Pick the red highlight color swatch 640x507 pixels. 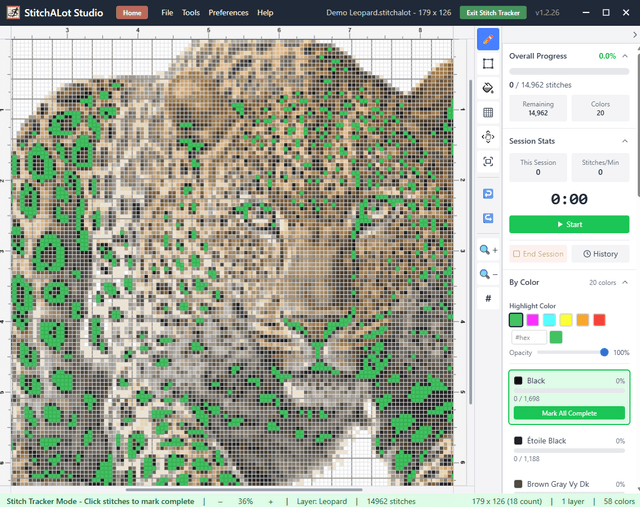(599, 320)
